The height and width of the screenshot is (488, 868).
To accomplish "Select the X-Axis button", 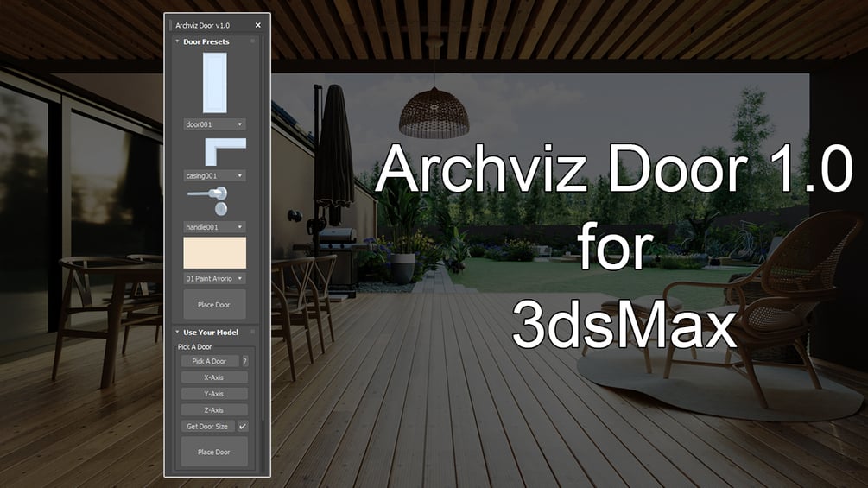I will [x=214, y=377].
